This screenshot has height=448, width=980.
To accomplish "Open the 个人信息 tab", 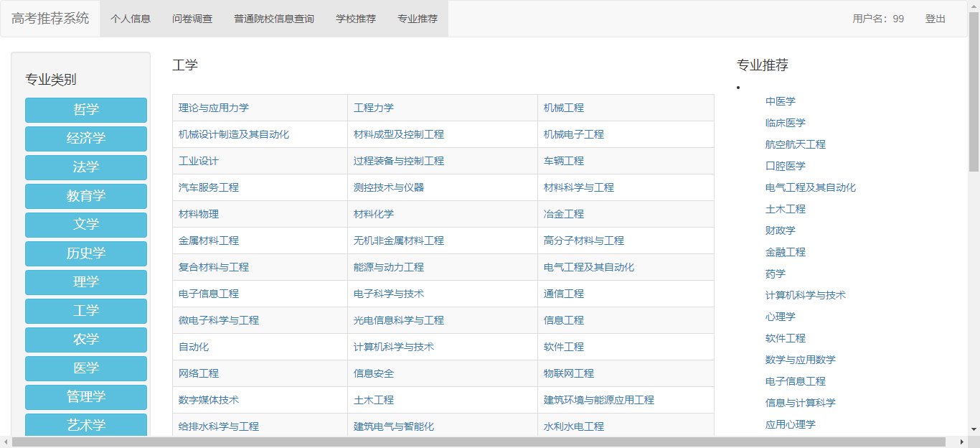I will click(131, 19).
